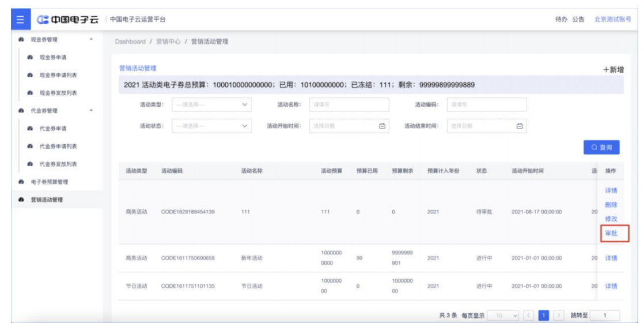Click code CODE1629188454139
This screenshot has width=644, height=334.
coord(188,212)
